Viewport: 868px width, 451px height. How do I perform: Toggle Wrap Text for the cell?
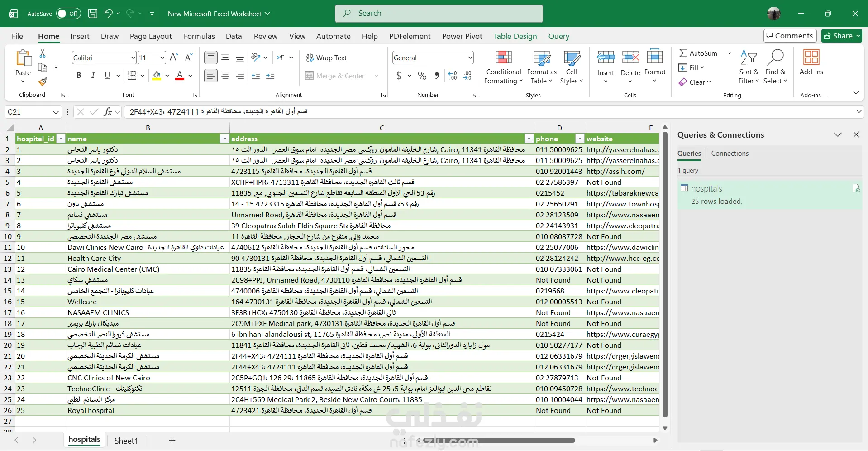326,58
